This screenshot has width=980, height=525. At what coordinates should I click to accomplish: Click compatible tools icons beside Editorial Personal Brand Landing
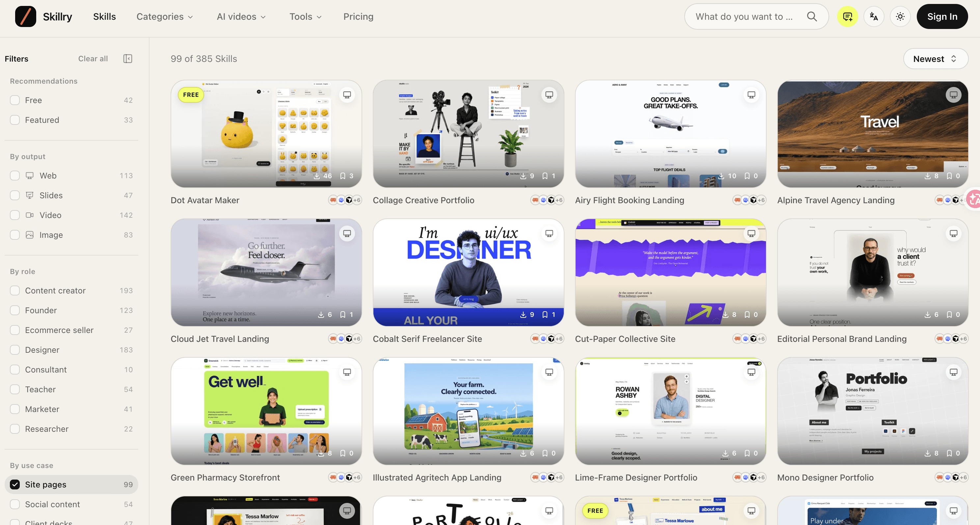click(x=951, y=339)
